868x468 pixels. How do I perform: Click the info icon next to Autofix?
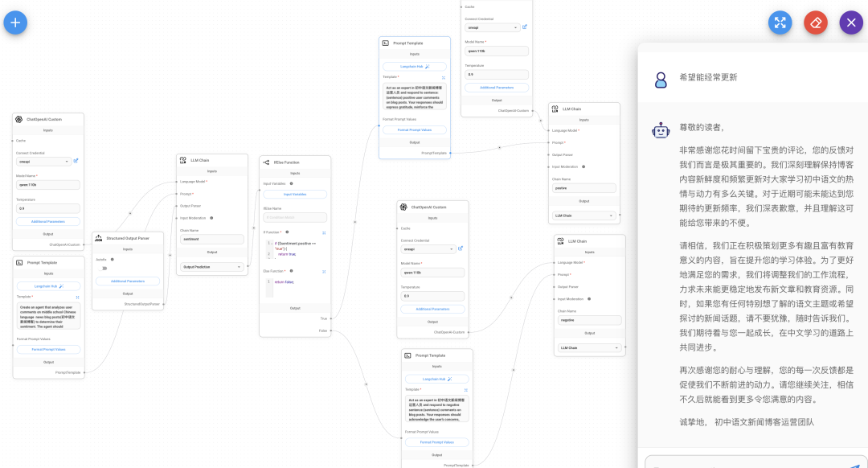click(113, 259)
